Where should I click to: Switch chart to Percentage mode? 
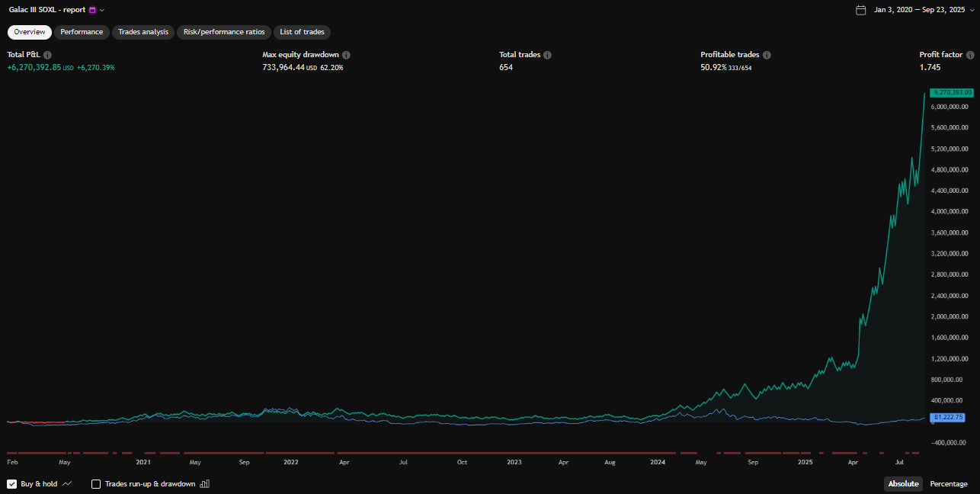point(949,484)
